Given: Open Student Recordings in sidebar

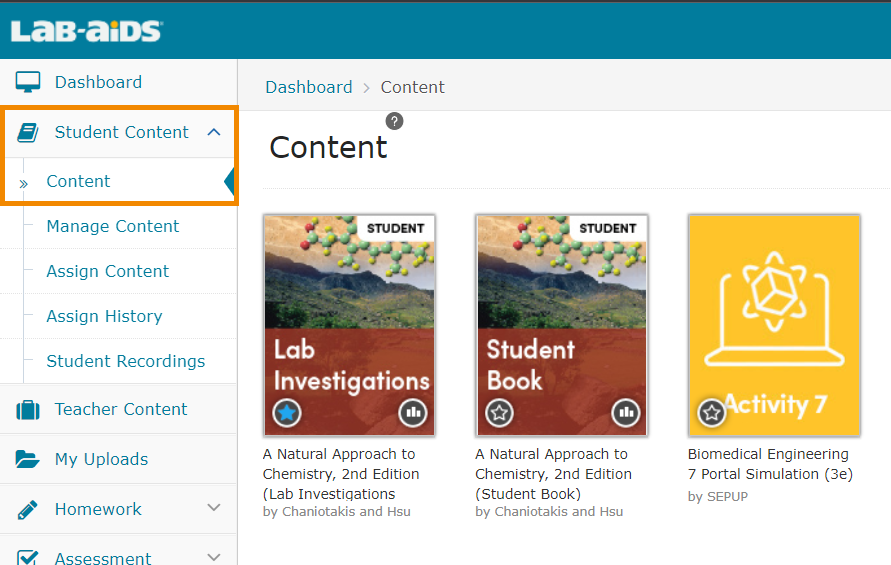Looking at the screenshot, I should point(125,361).
